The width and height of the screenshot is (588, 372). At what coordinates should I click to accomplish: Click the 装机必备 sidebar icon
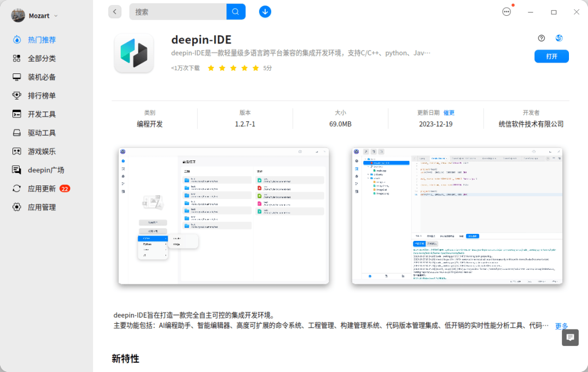coord(16,77)
